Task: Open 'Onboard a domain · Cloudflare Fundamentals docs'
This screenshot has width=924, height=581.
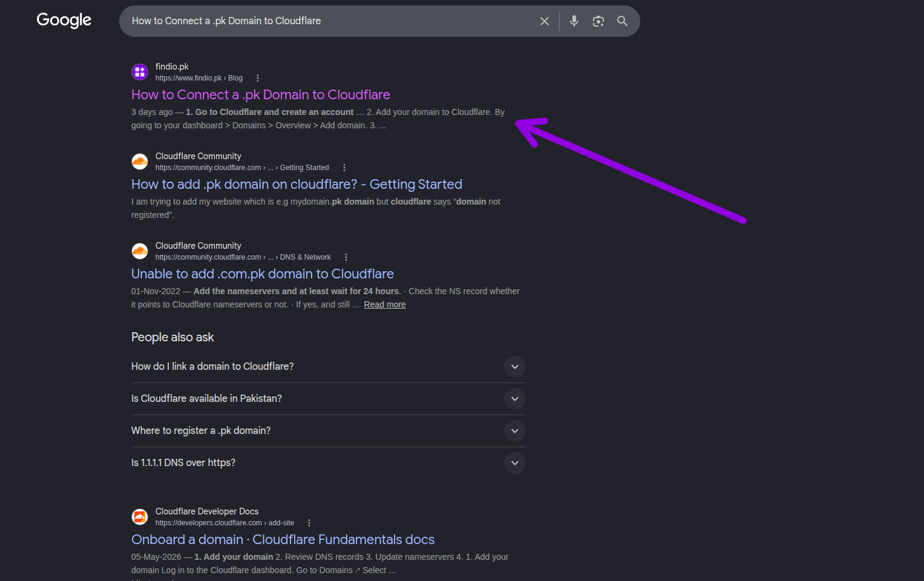Action: [x=283, y=539]
